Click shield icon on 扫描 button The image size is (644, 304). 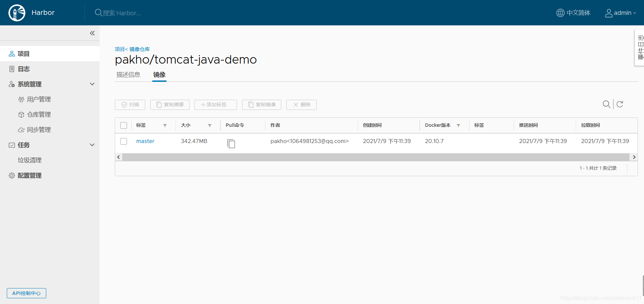[124, 105]
